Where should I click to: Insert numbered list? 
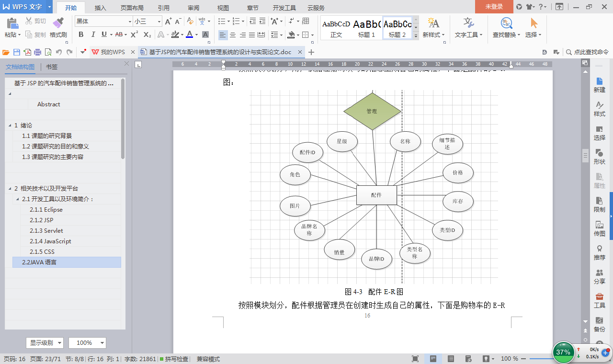(235, 22)
